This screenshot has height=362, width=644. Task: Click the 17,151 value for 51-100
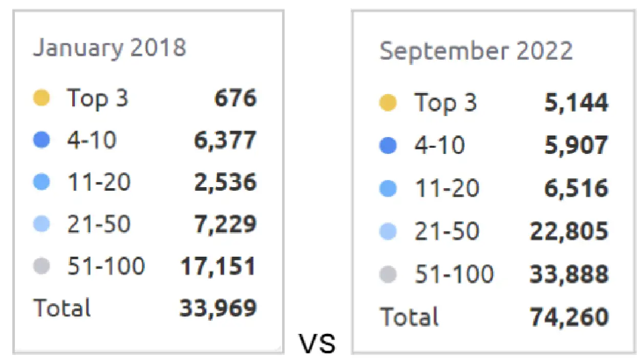pos(218,266)
